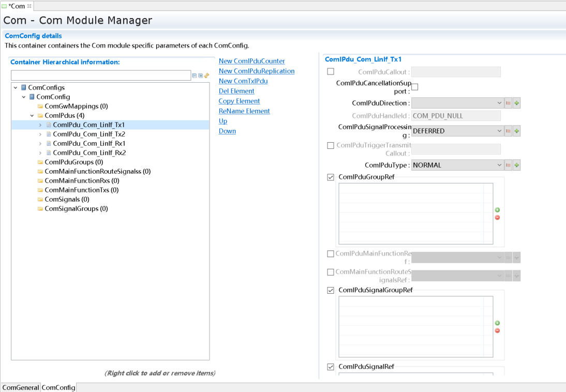Click the expand-all icon above the tree

pos(201,76)
